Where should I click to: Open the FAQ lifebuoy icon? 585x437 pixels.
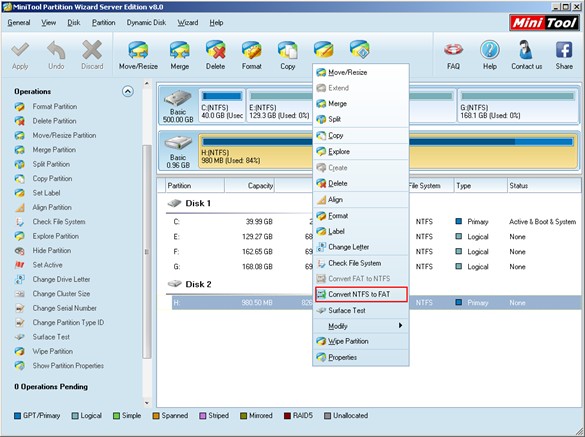click(453, 50)
